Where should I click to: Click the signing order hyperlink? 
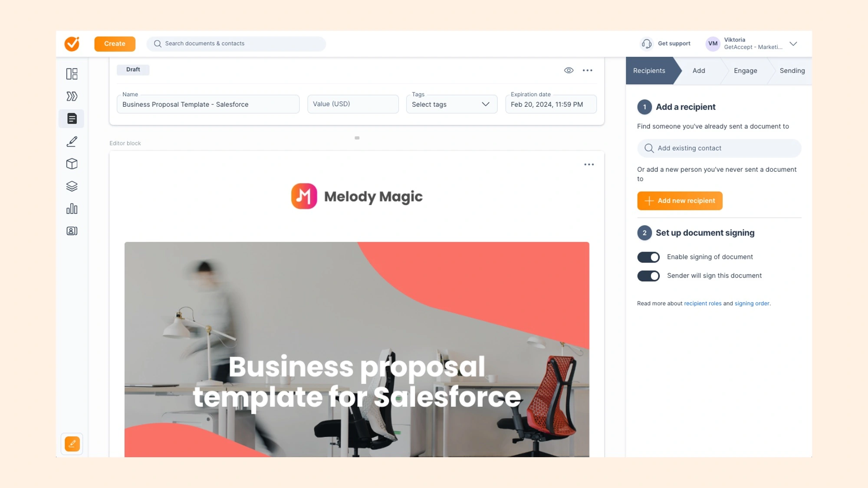pos(752,303)
